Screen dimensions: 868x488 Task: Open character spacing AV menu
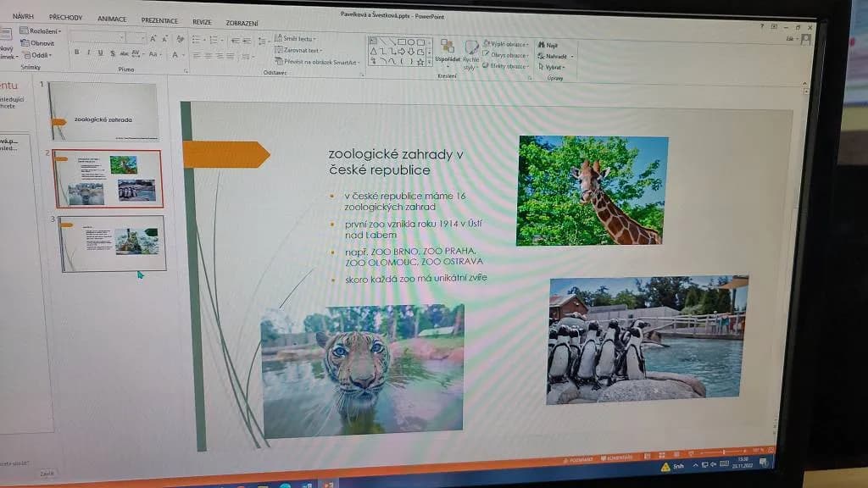pos(136,54)
